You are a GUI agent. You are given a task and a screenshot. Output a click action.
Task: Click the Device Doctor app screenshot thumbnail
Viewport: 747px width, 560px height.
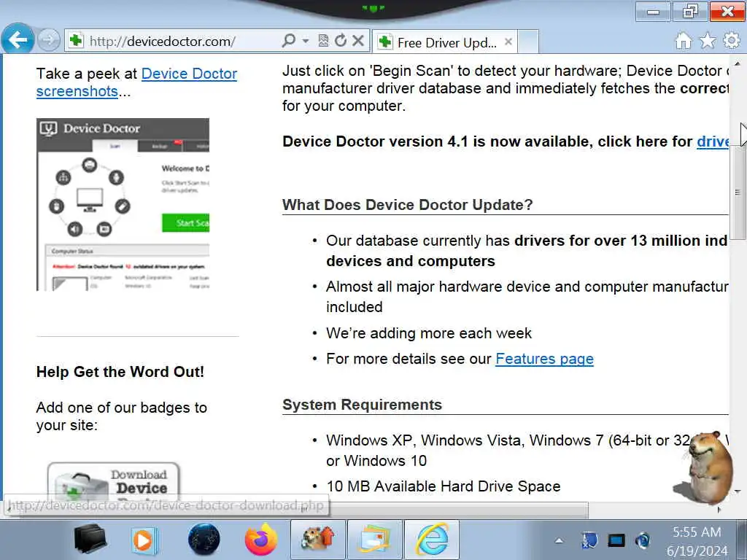point(123,204)
